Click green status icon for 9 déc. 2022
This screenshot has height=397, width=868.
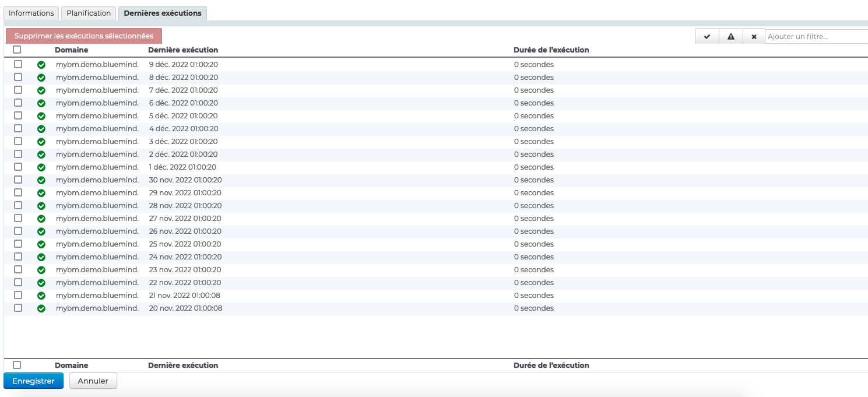tap(41, 65)
